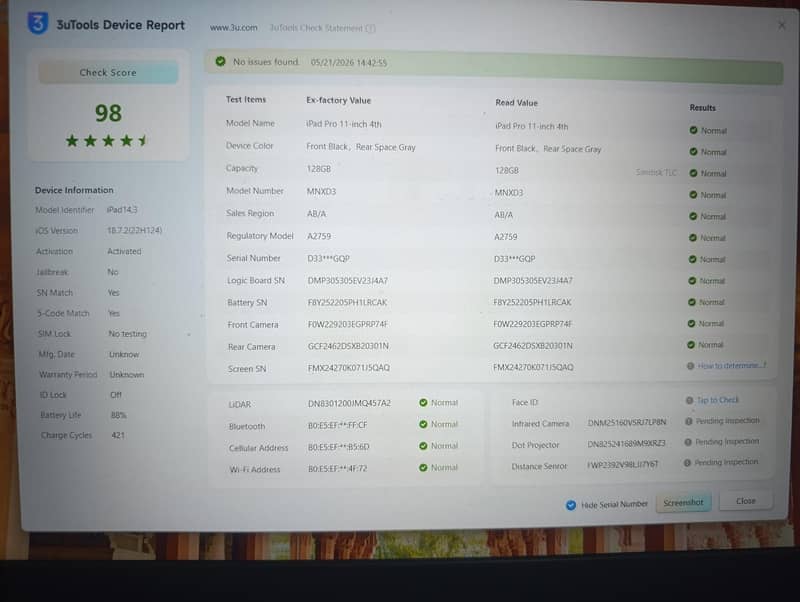Click the Normal check icon for Rear Camera
This screenshot has height=602, width=800.
(691, 344)
